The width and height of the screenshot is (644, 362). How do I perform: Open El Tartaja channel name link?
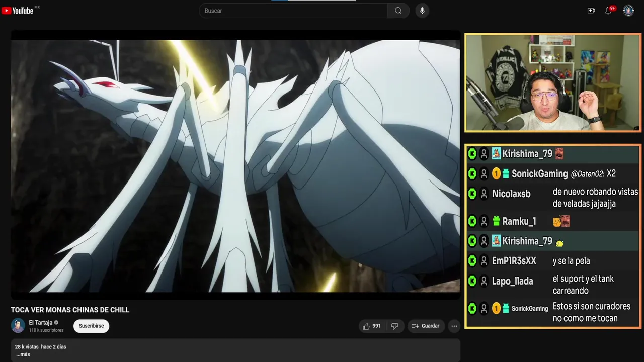click(40, 323)
